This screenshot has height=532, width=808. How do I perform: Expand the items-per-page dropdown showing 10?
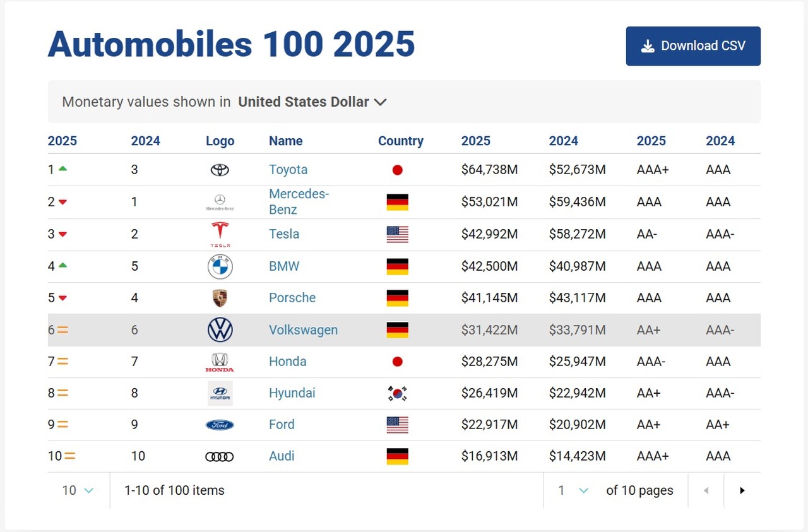(x=78, y=490)
